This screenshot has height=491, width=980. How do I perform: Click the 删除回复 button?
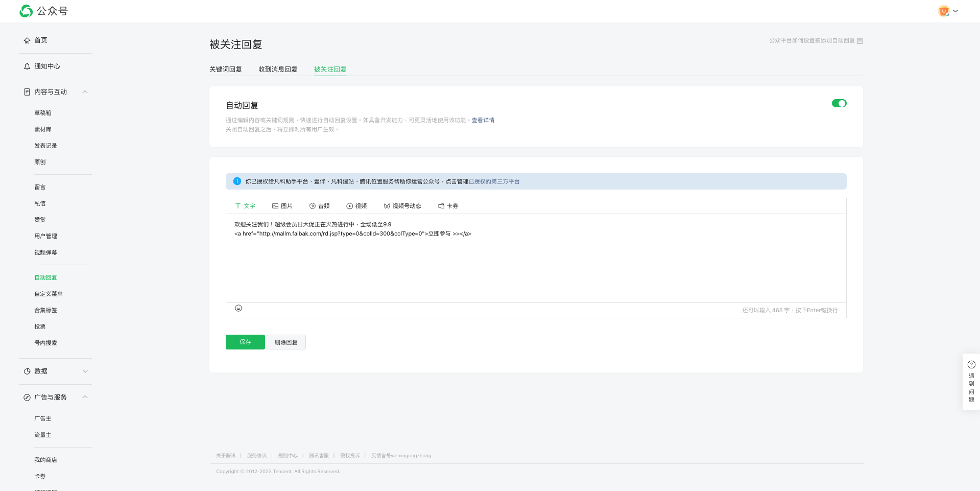[x=286, y=342]
